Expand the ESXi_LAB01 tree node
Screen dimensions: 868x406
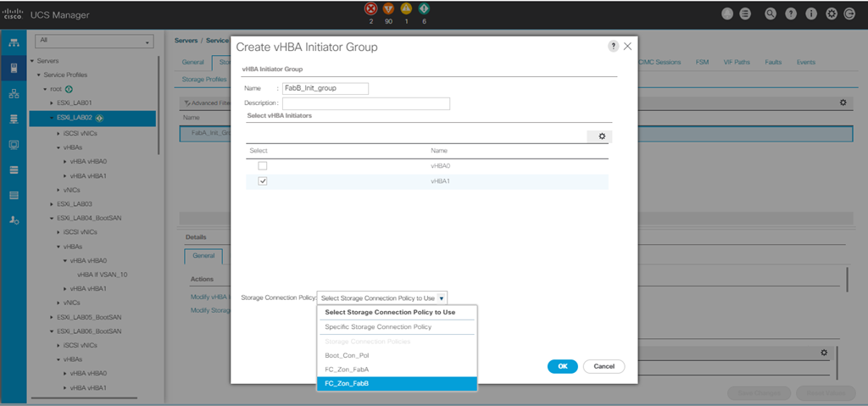coord(51,103)
